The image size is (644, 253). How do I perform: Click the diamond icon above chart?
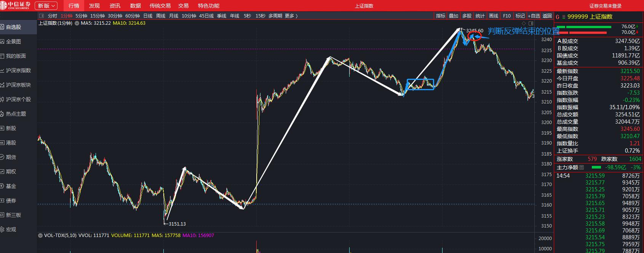[524, 23]
